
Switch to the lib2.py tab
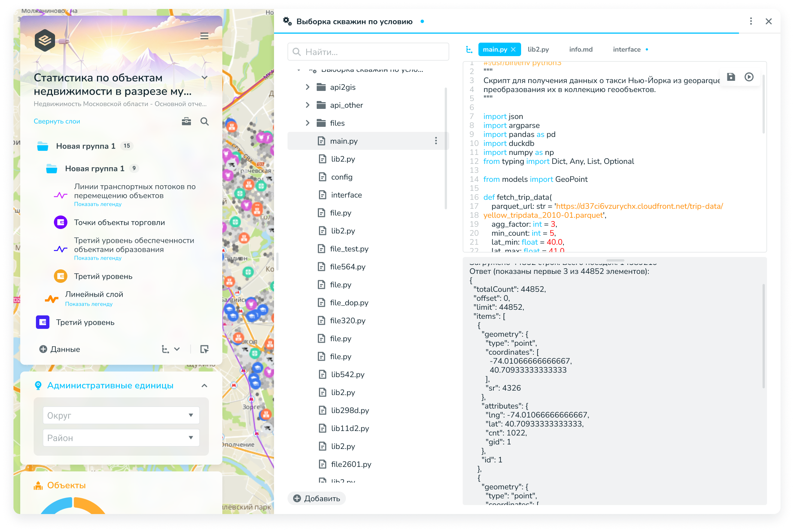538,49
